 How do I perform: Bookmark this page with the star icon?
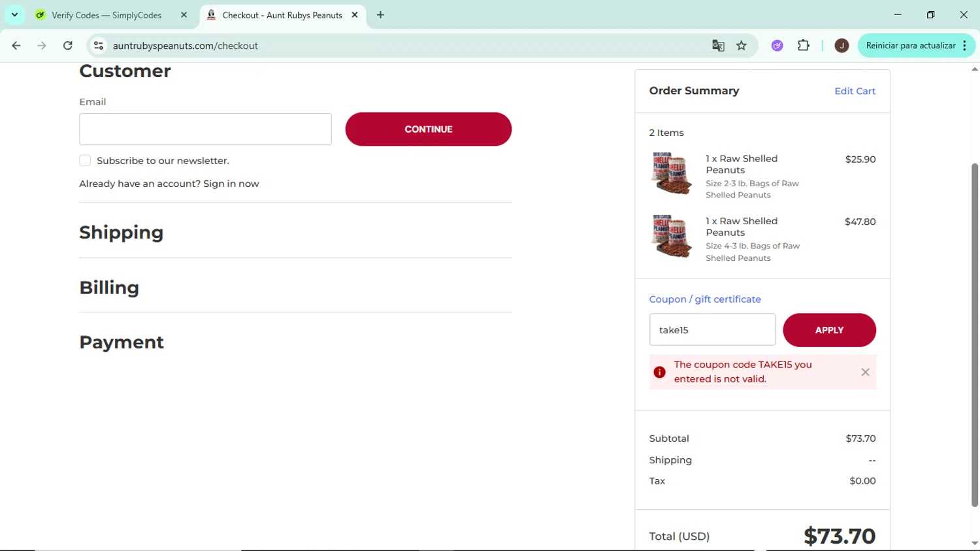click(x=742, y=46)
